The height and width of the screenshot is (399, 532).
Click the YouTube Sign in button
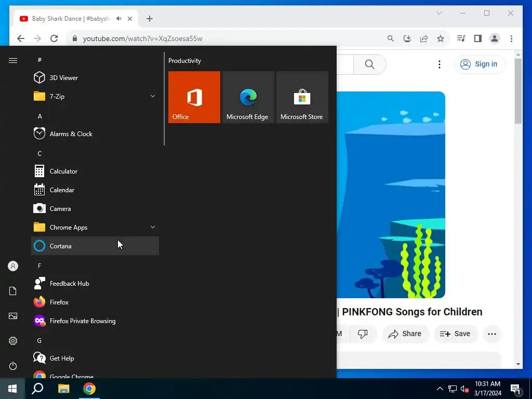[480, 64]
